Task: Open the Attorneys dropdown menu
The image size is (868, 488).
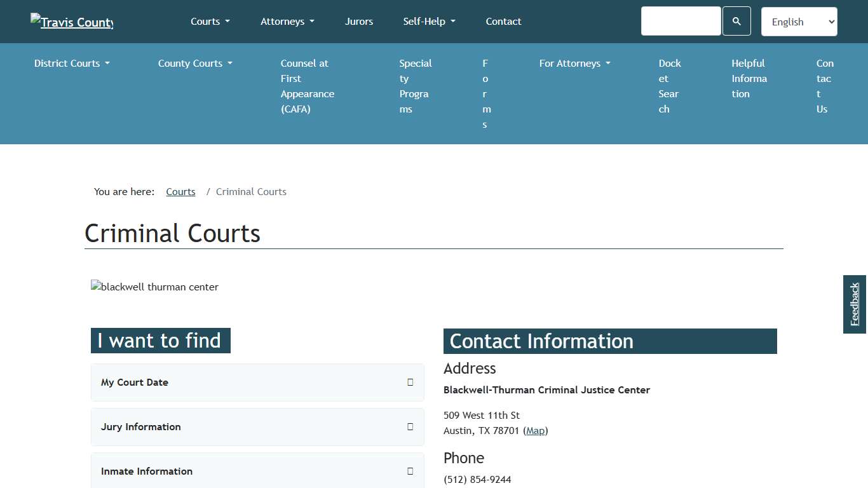Action: (287, 21)
